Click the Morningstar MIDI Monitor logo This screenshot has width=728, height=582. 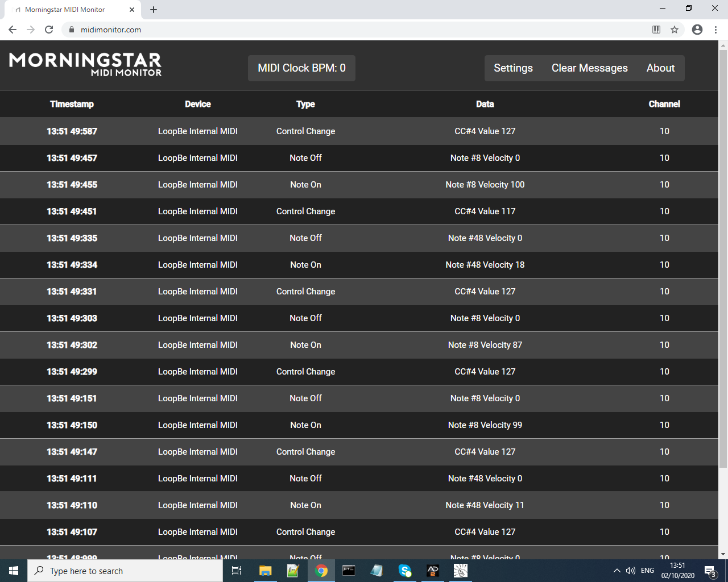coord(85,65)
